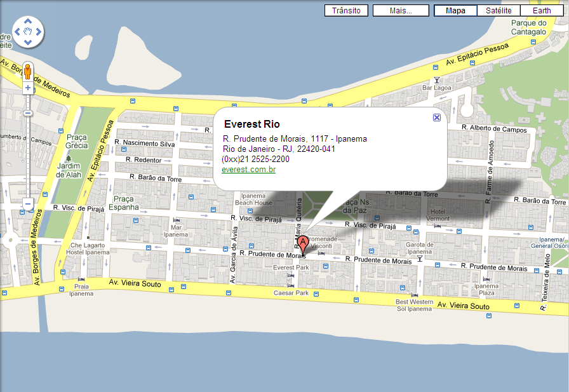Switch to the Earth view
This screenshot has height=392, width=569.
pos(542,11)
